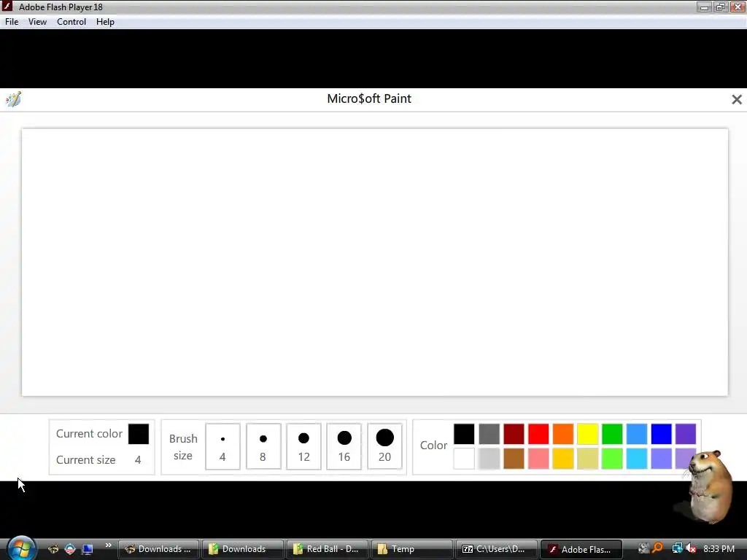Image resolution: width=747 pixels, height=560 pixels.
Task: Click the show desktop quick launch icon
Action: pos(87,549)
